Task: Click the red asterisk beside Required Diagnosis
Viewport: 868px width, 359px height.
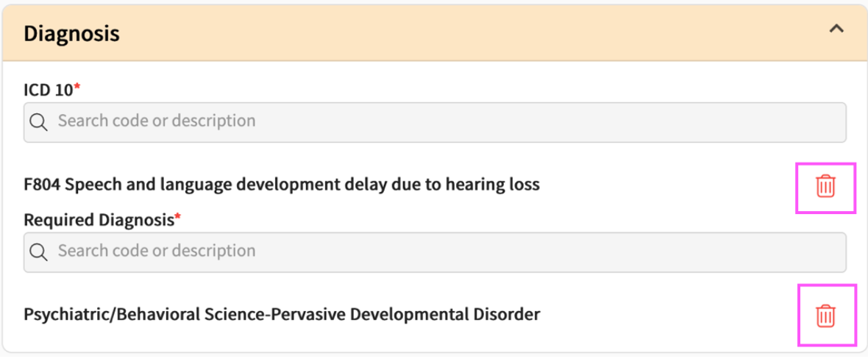Action: pos(178,218)
